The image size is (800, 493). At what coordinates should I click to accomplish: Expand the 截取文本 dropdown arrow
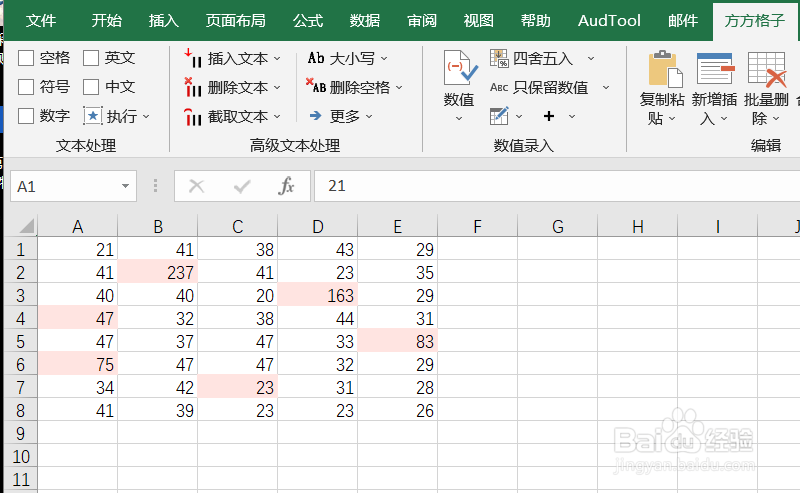point(277,117)
